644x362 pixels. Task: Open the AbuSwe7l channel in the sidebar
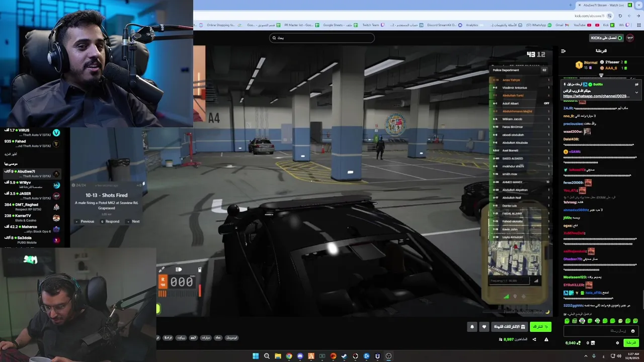[31, 173]
